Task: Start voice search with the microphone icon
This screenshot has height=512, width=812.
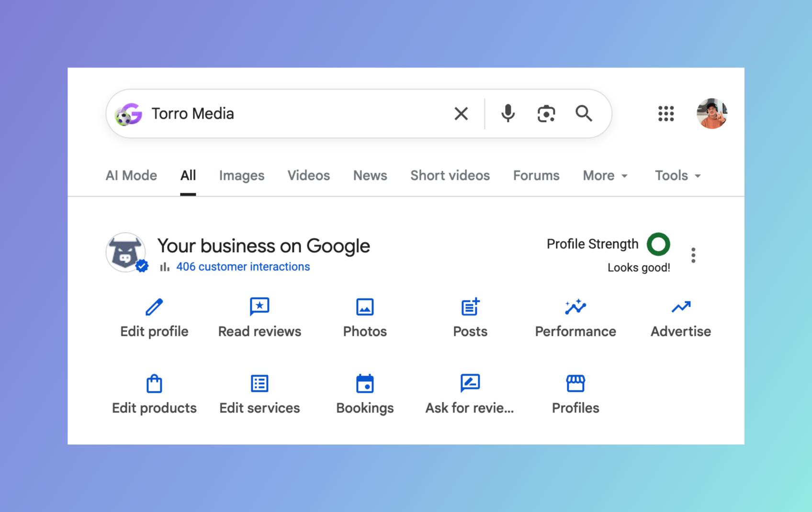Action: coord(508,114)
